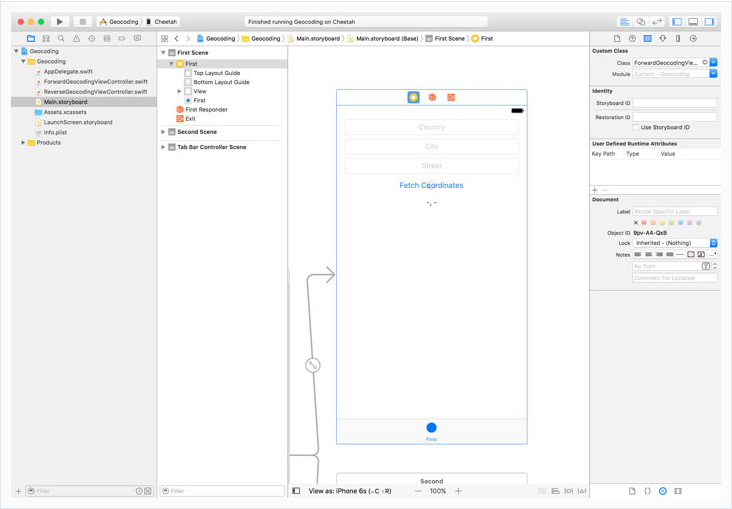This screenshot has height=509, width=732.
Task: Show the File Template library
Action: 632,491
